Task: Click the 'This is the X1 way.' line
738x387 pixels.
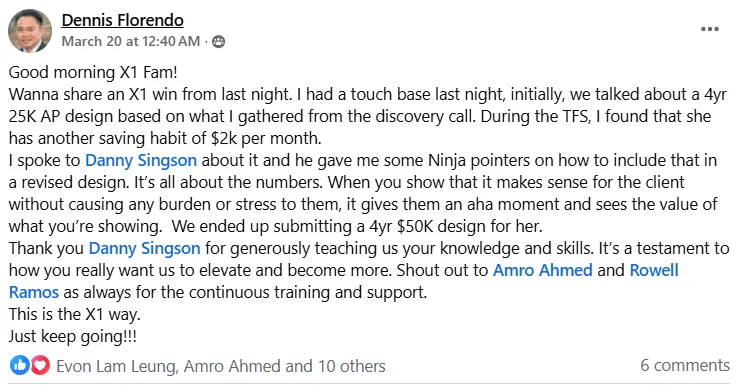Action: click(x=75, y=314)
